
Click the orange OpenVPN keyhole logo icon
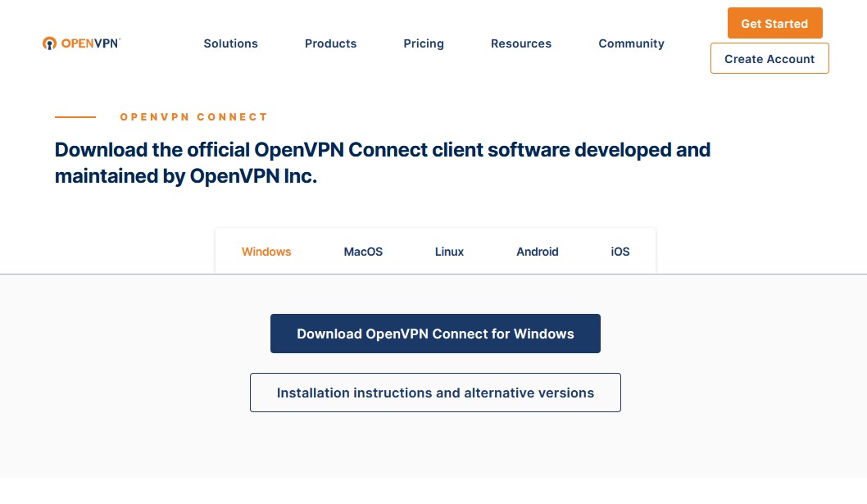tap(49, 43)
